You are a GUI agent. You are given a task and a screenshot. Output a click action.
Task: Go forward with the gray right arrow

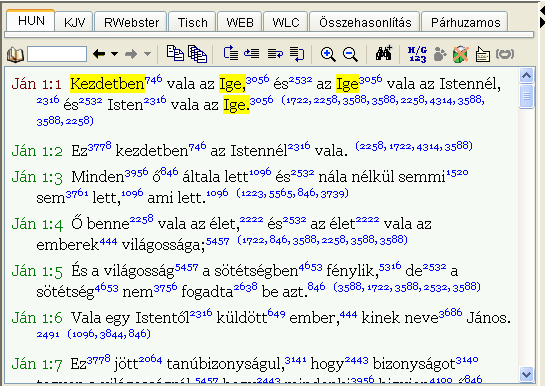[x=131, y=54]
